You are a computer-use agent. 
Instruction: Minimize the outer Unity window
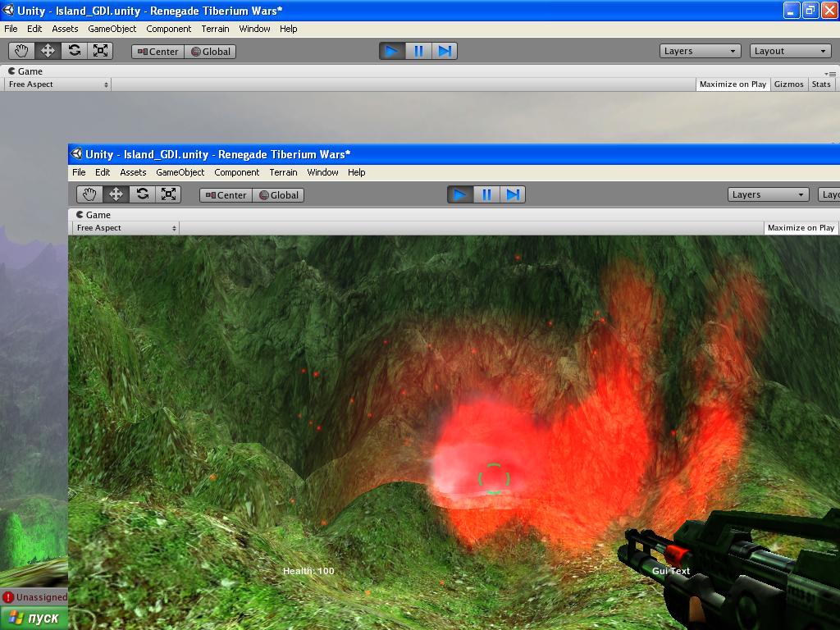(792, 10)
